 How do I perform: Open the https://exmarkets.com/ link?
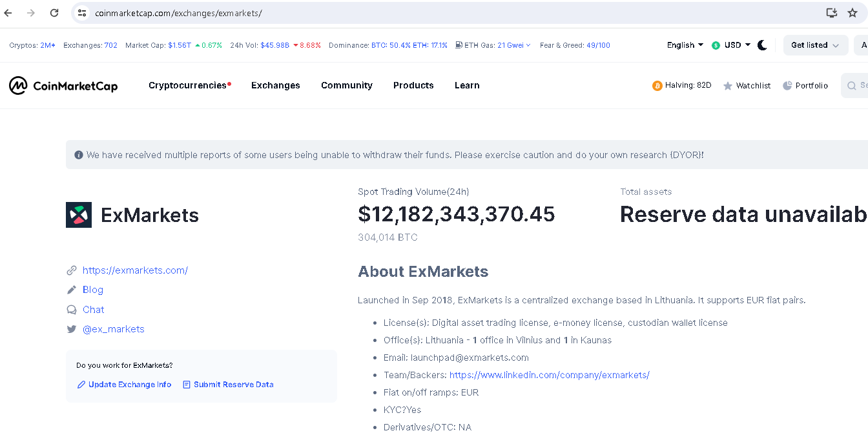135,270
